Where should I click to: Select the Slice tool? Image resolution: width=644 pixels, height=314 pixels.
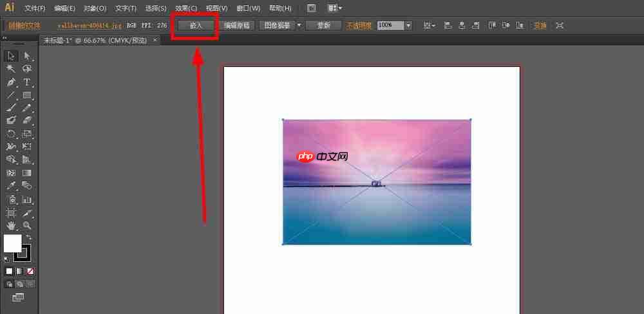pyautogui.click(x=27, y=212)
